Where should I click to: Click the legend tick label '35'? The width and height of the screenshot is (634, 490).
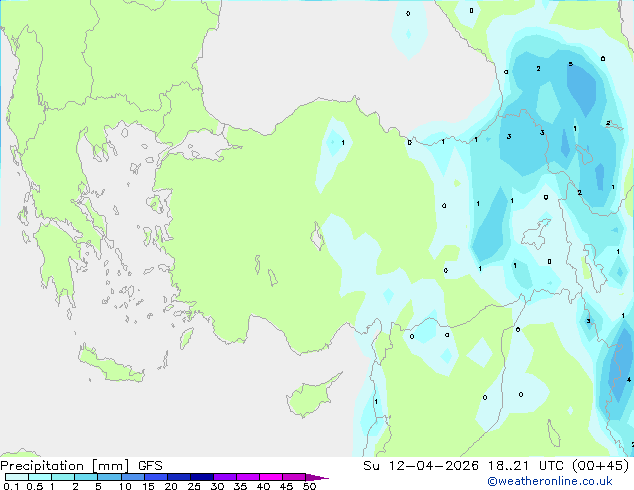pyautogui.click(x=240, y=486)
